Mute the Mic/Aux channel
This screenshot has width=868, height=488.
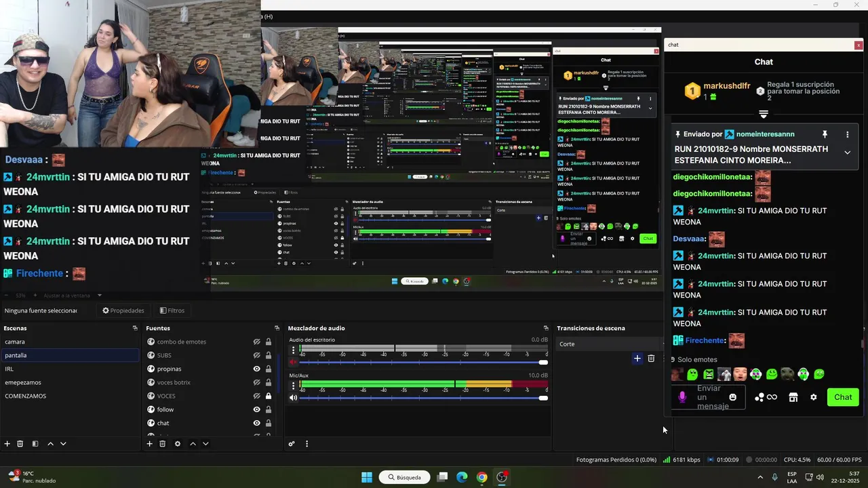[x=293, y=398]
